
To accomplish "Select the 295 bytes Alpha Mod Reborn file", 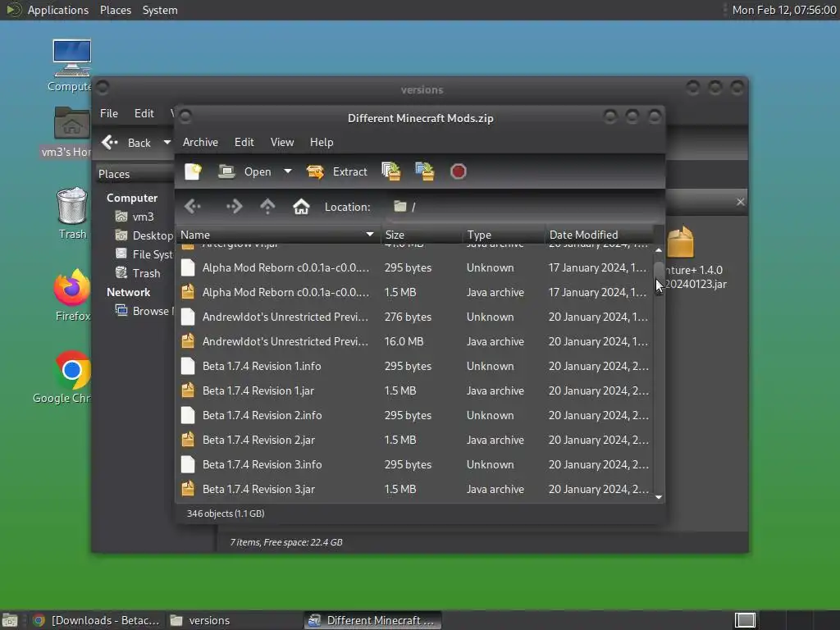I will [414, 267].
